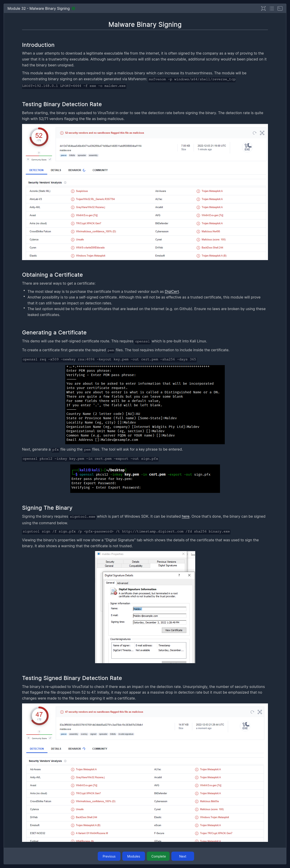Screen dimensions: 290x868
Task: Click the 'DigiCert Timesta…' countersignature row
Action: pyautogui.click(x=149, y=650)
